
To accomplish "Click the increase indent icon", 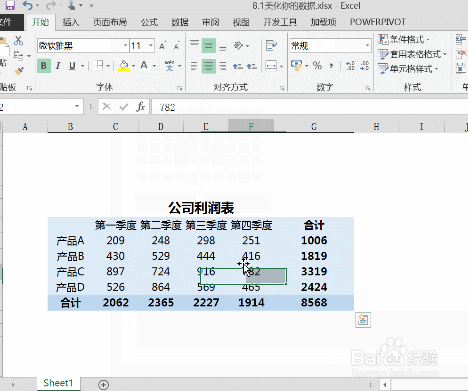I will point(252,66).
